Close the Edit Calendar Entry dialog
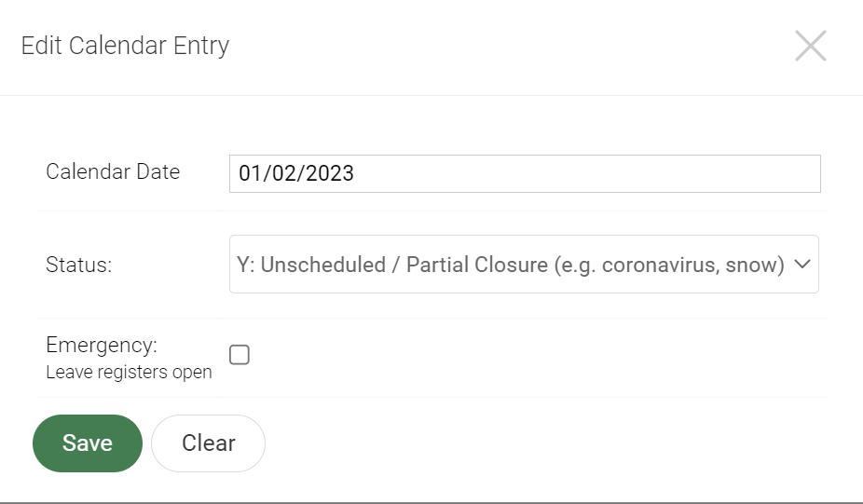Image resolution: width=863 pixels, height=504 pixels. (x=810, y=46)
